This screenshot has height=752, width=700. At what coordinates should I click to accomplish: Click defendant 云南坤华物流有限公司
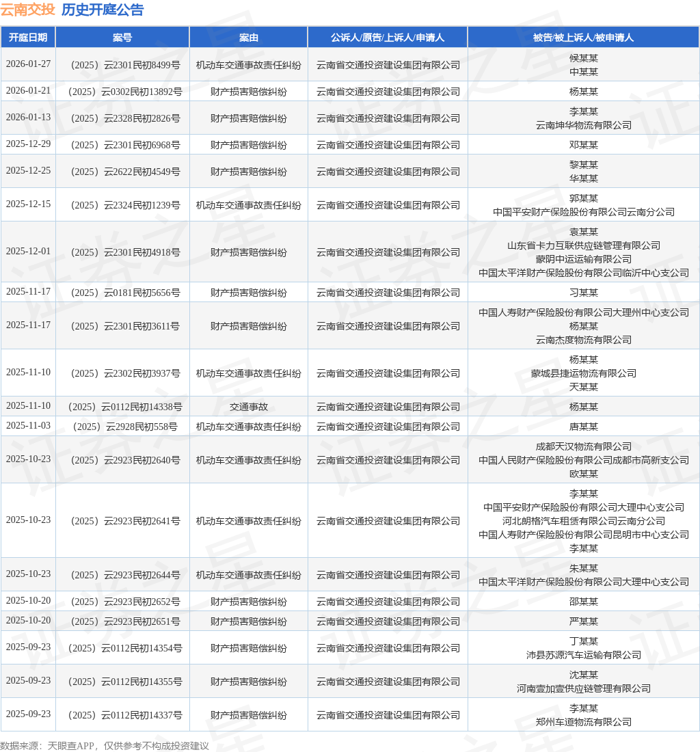pyautogui.click(x=584, y=124)
